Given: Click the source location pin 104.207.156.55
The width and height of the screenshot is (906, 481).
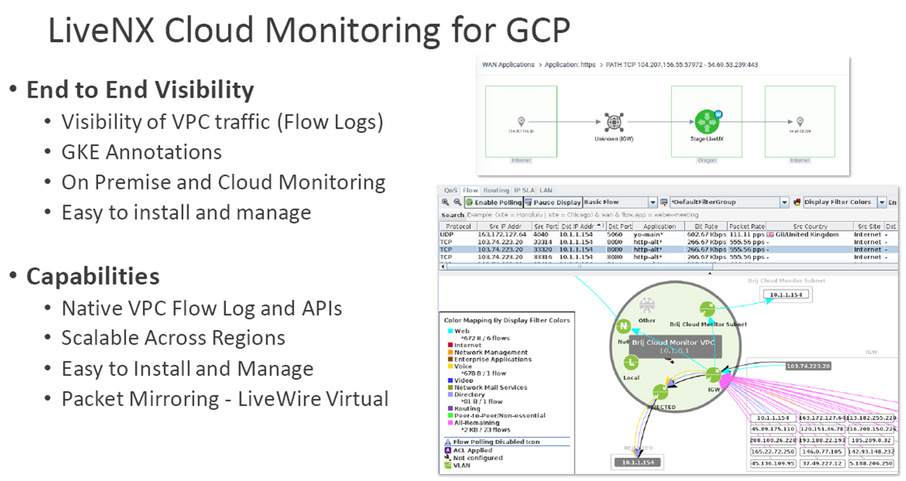Looking at the screenshot, I should coord(521,121).
